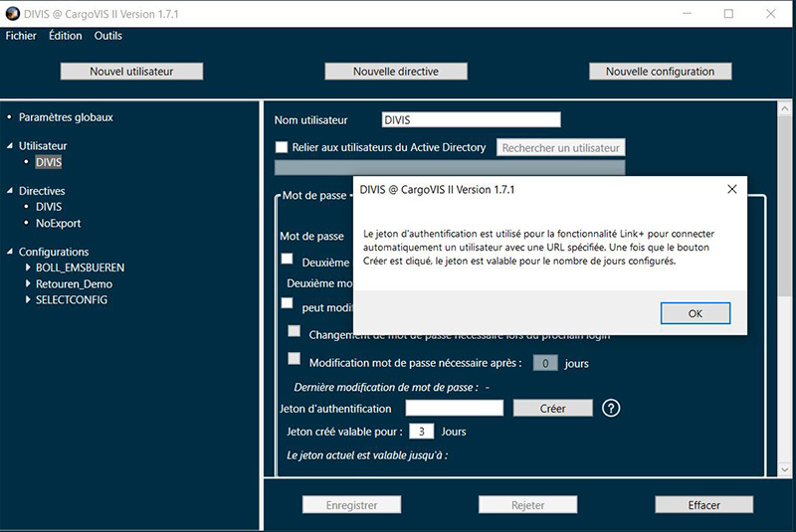Expand the SELECTCONFIG configuration

(28, 299)
